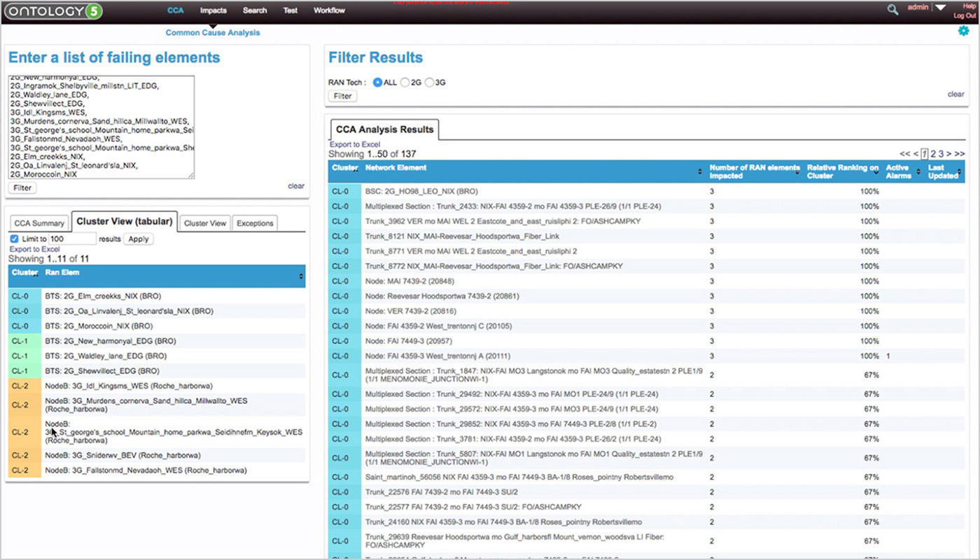Image resolution: width=980 pixels, height=560 pixels.
Task: Select the 3G RAN Tech radio button
Action: click(x=430, y=82)
